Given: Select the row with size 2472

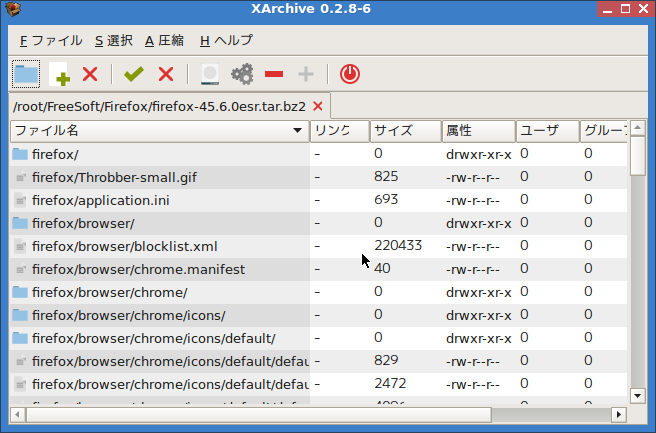Looking at the screenshot, I should [x=318, y=384].
